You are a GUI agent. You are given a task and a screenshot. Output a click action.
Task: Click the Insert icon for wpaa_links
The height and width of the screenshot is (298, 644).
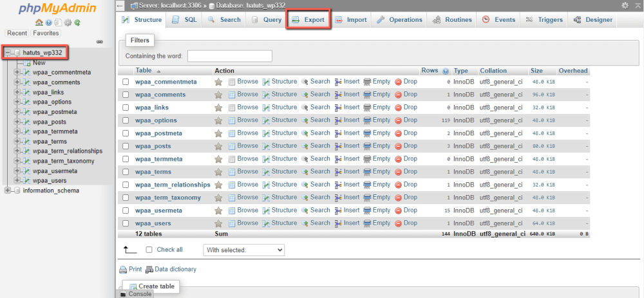[339, 107]
